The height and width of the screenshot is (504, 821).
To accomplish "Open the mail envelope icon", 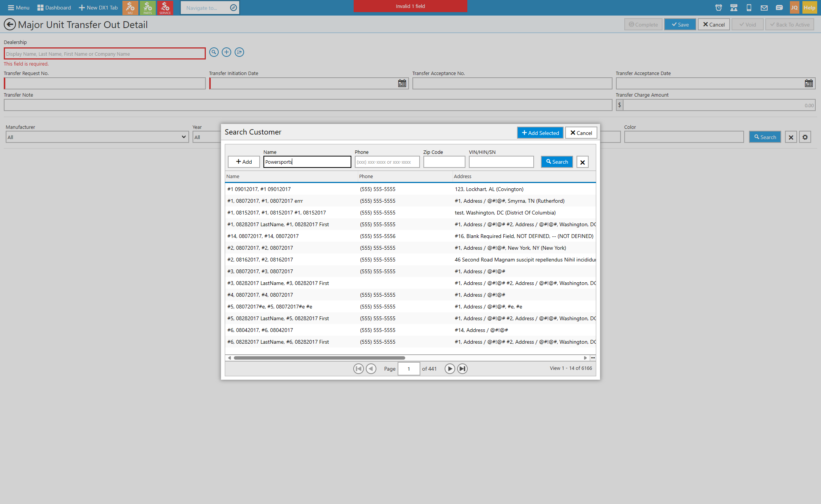I will tap(764, 8).
